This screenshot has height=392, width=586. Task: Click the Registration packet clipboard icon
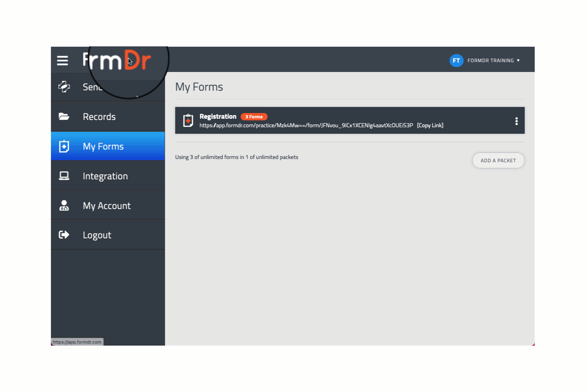[188, 120]
